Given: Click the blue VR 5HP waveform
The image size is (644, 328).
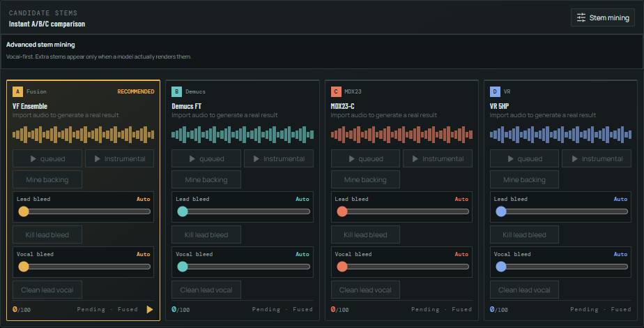Looking at the screenshot, I should click(x=560, y=135).
